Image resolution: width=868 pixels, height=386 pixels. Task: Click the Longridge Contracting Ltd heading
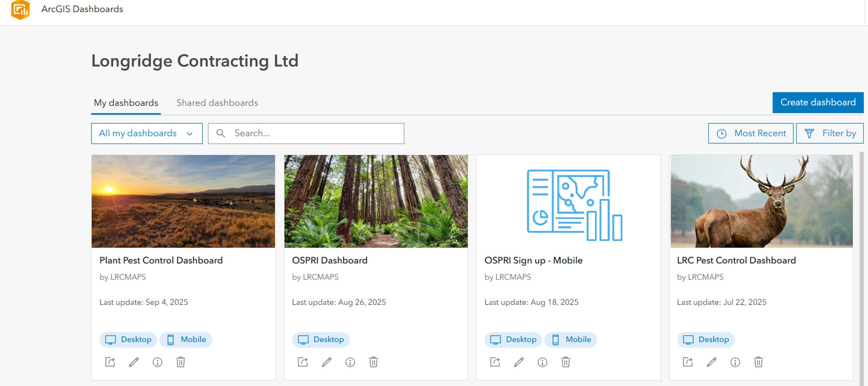[195, 61]
